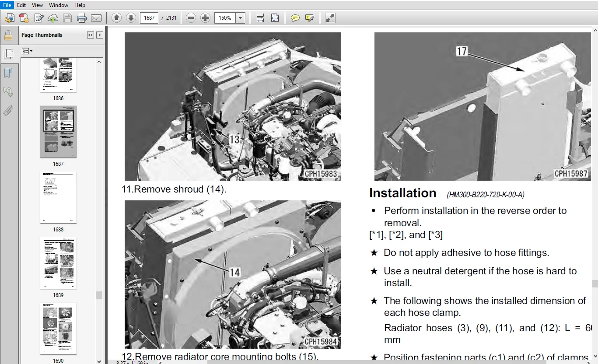The width and height of the screenshot is (598, 364).
Task: Click the Print icon
Action: point(82,18)
